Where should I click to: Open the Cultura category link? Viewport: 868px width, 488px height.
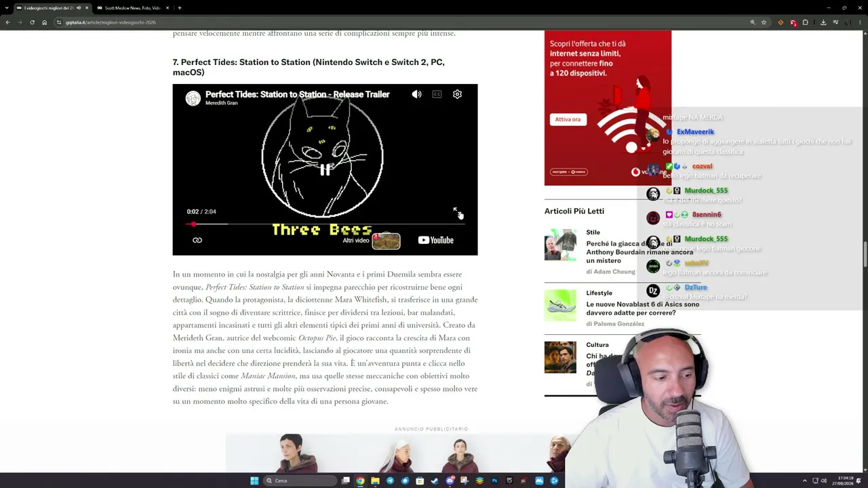(x=597, y=345)
